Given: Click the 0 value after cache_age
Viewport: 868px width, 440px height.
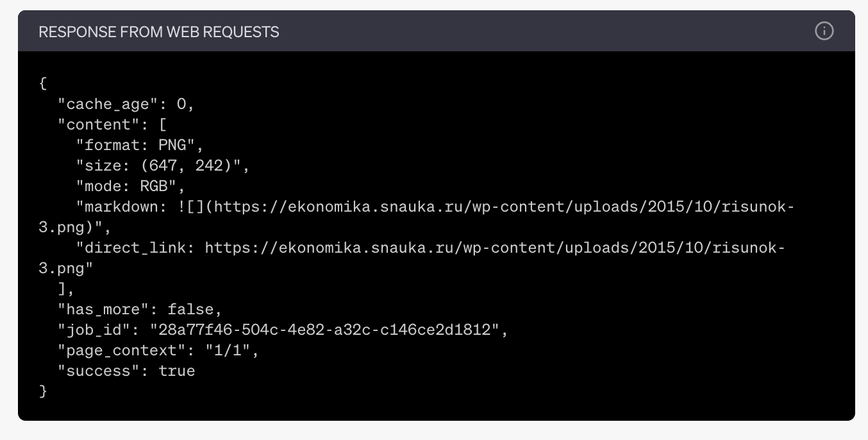Looking at the screenshot, I should [x=181, y=104].
